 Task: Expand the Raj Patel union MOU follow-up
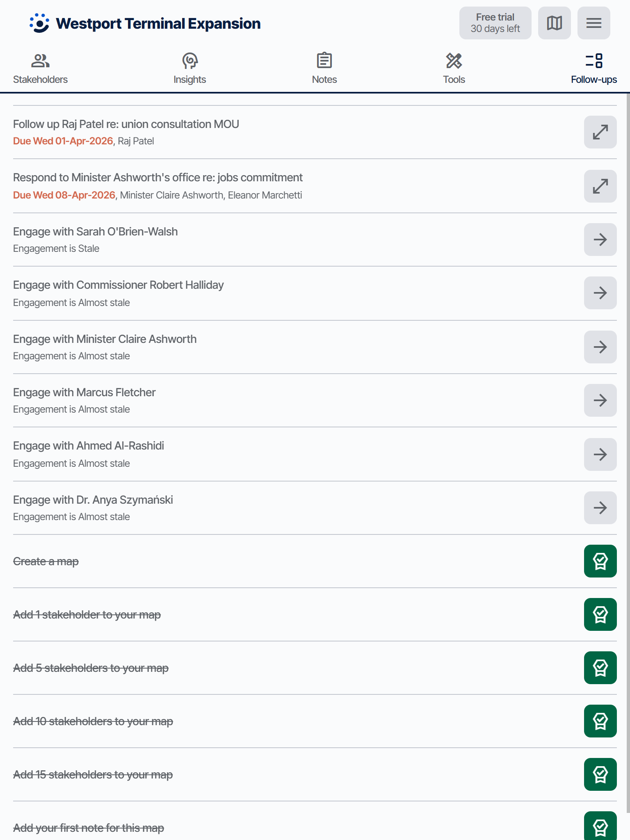pos(600,132)
